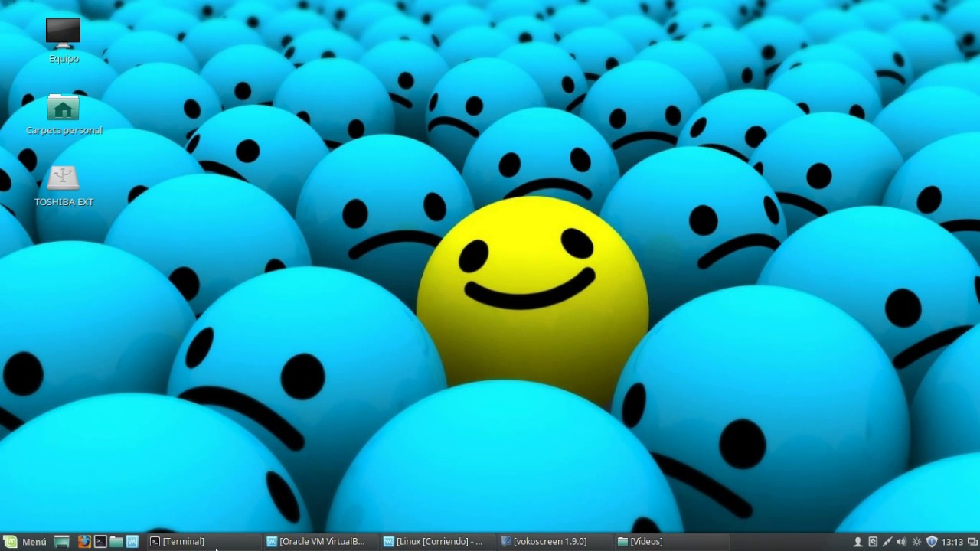Screen dimensions: 980x551
Task: Select the Equipo desktop icon
Action: point(64,41)
